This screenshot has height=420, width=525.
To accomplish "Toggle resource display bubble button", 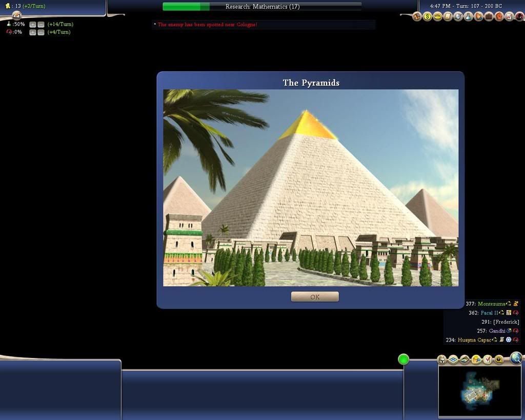I will pos(499,359).
